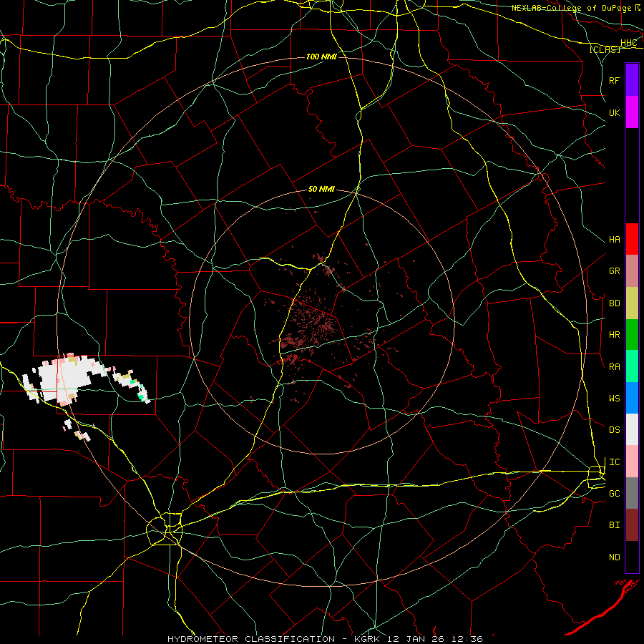Click the DS legend label

pyautogui.click(x=615, y=430)
